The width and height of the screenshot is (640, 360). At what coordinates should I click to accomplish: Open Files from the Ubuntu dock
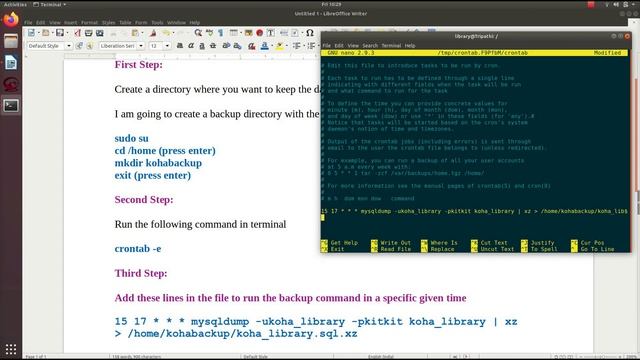tap(11, 41)
